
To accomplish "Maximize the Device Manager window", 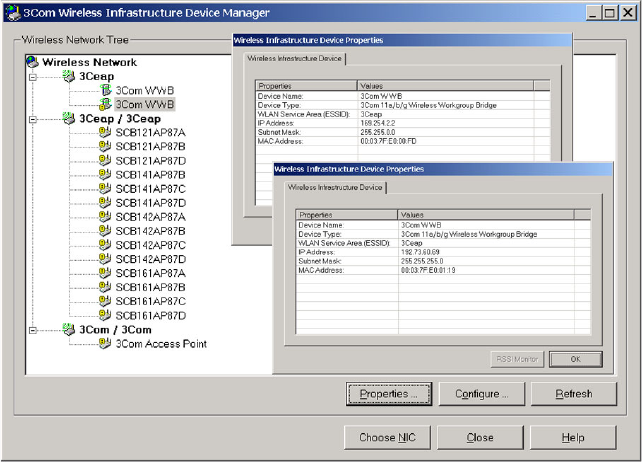I will click(610, 13).
